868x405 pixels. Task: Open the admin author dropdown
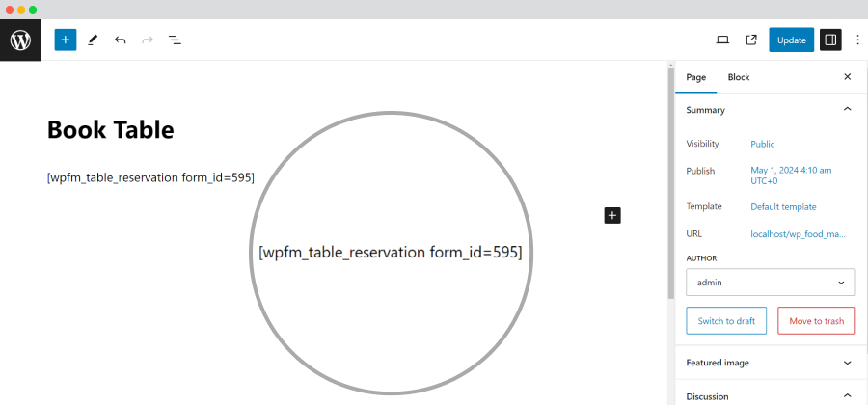(771, 283)
